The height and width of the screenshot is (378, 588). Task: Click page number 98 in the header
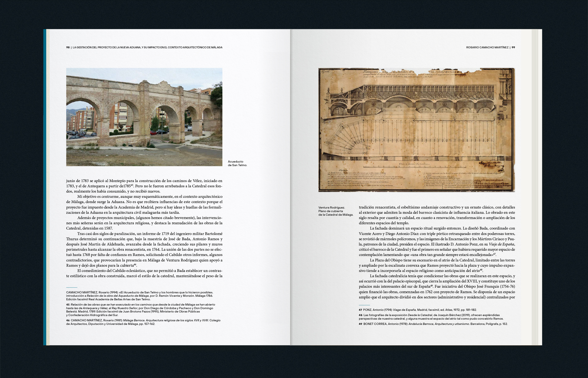[x=68, y=47]
